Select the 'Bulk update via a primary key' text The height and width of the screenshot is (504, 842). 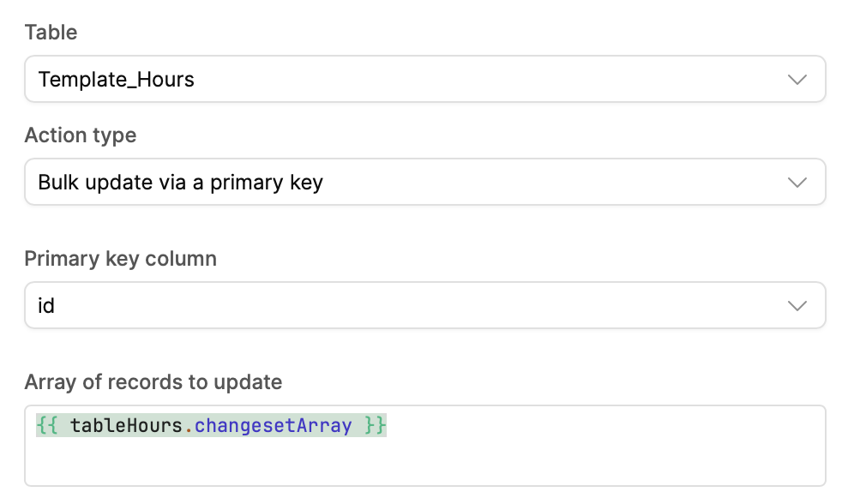pos(180,182)
